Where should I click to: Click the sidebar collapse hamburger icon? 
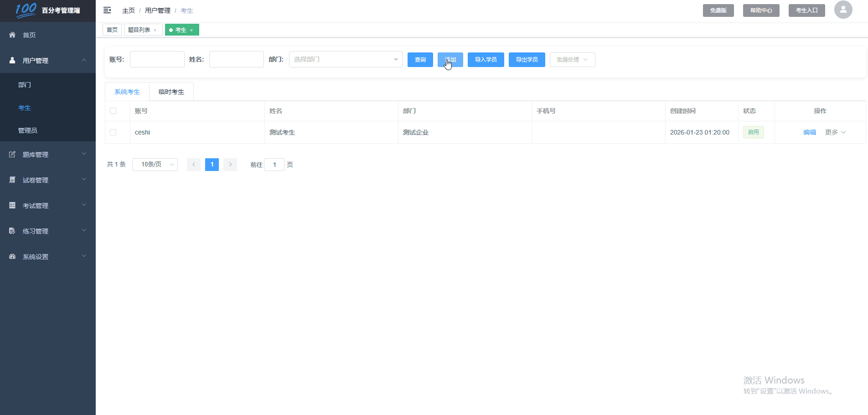[x=107, y=10]
